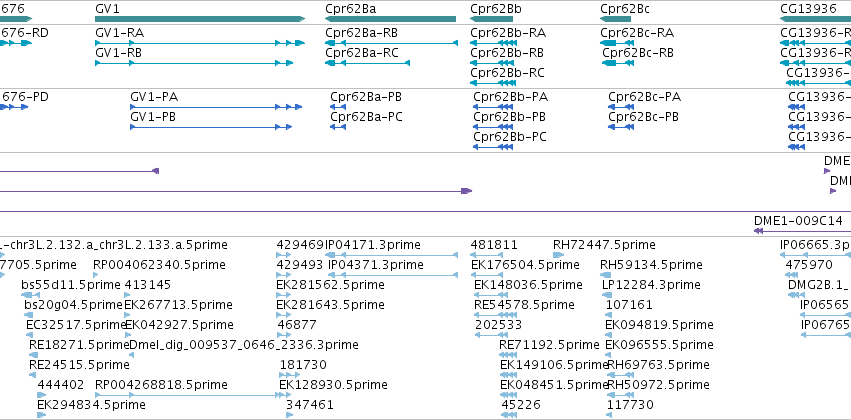Select the Cpr62Bb-PA protein feature
Screen dimensions: 851x420
[493, 107]
